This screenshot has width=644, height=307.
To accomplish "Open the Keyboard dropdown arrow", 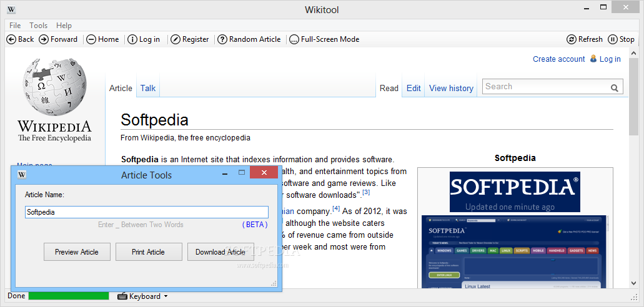I will 166,296.
